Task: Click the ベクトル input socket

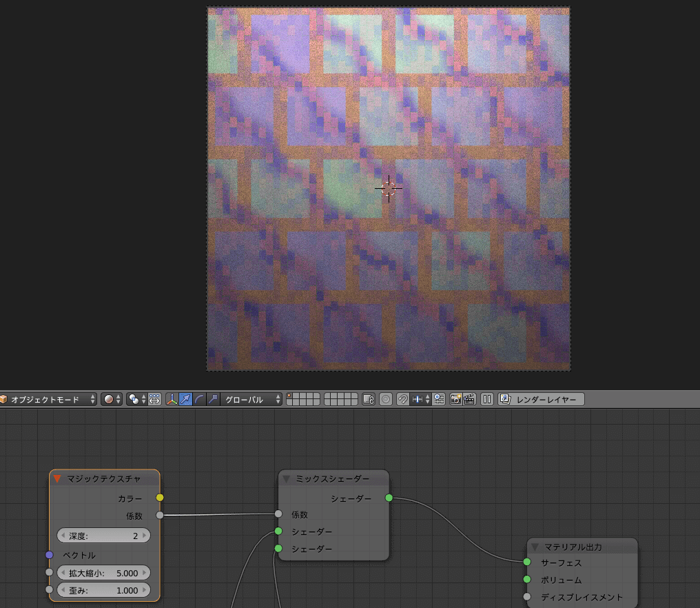Action: click(50, 555)
